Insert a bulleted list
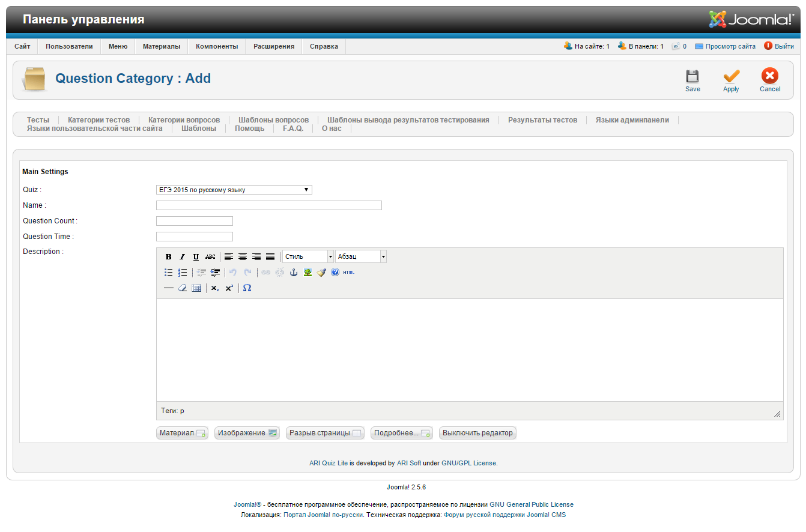 pyautogui.click(x=169, y=273)
